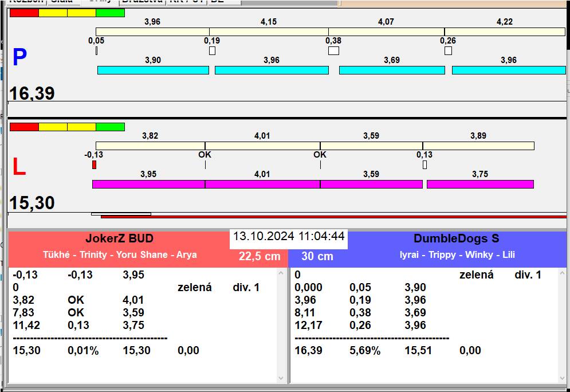Select lane L magenta bar labeled 3,75
The height and width of the screenshot is (392, 570).
pyautogui.click(x=480, y=184)
